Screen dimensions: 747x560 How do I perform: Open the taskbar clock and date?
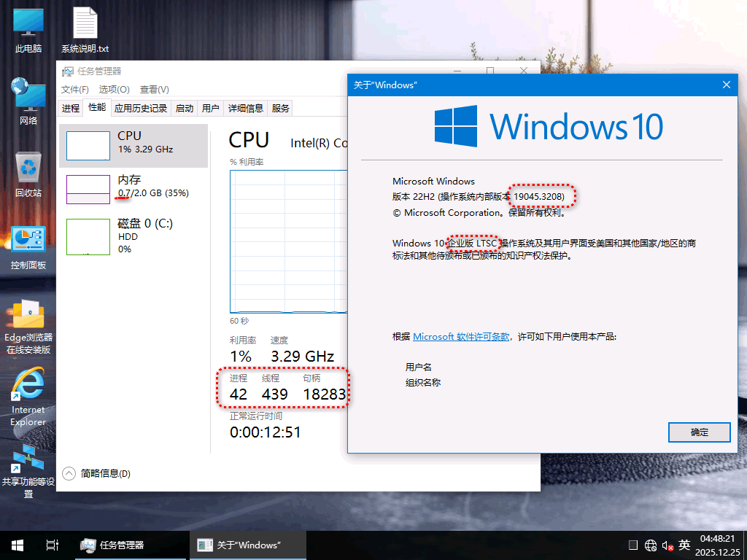pyautogui.click(x=718, y=545)
